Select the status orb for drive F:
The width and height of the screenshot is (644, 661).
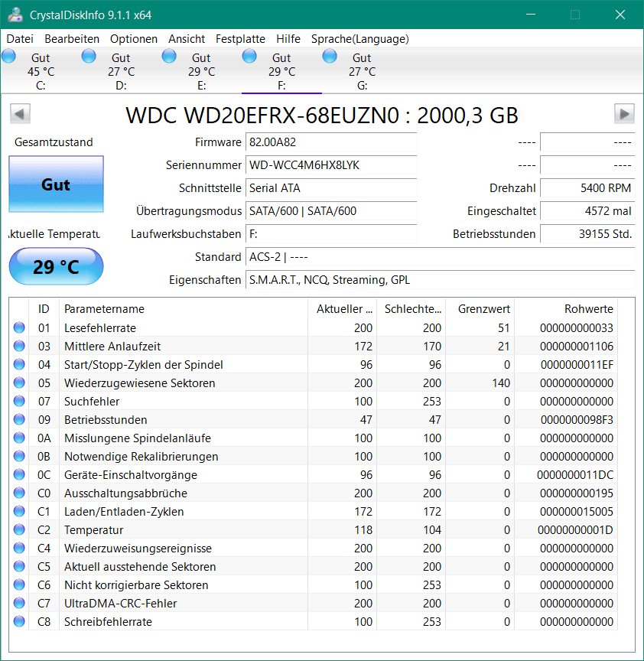(x=249, y=57)
